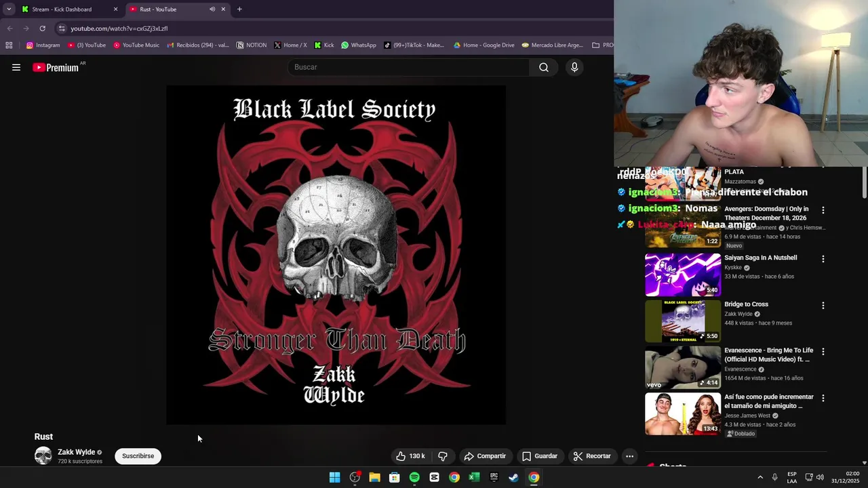Open Evanescence Bring Me To Life thumbnail
This screenshot has width=868, height=488.
pyautogui.click(x=683, y=367)
